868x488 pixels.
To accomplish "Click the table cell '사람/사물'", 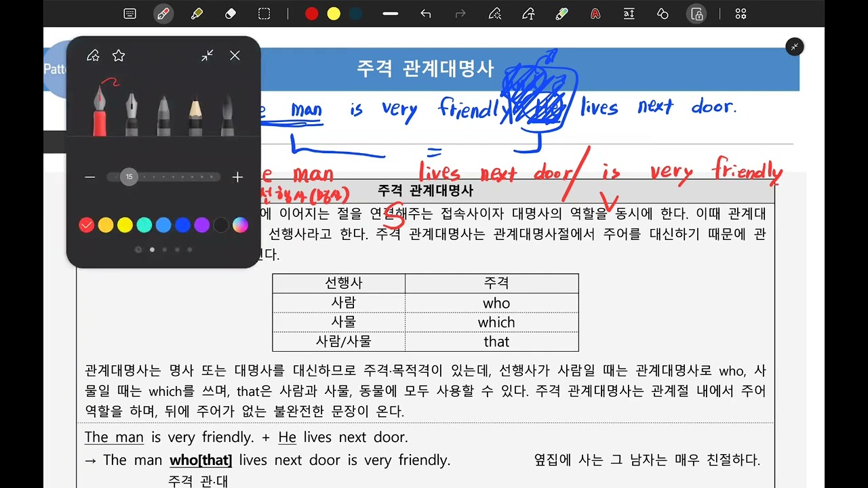I will tap(343, 342).
